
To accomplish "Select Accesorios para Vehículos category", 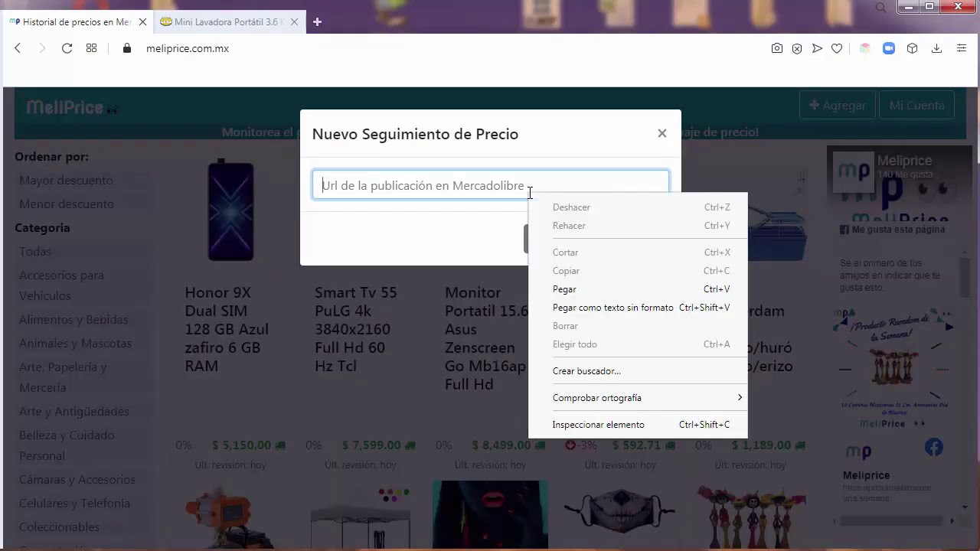I will pyautogui.click(x=61, y=285).
